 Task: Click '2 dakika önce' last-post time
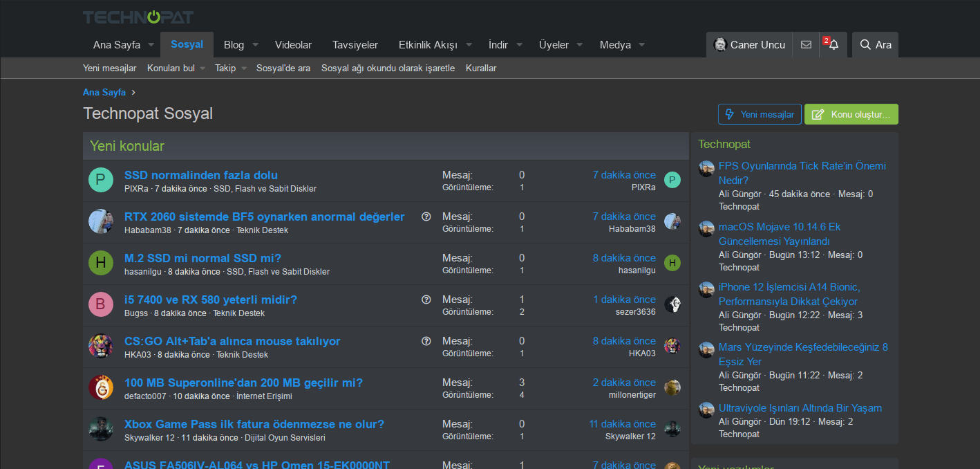pyautogui.click(x=624, y=383)
